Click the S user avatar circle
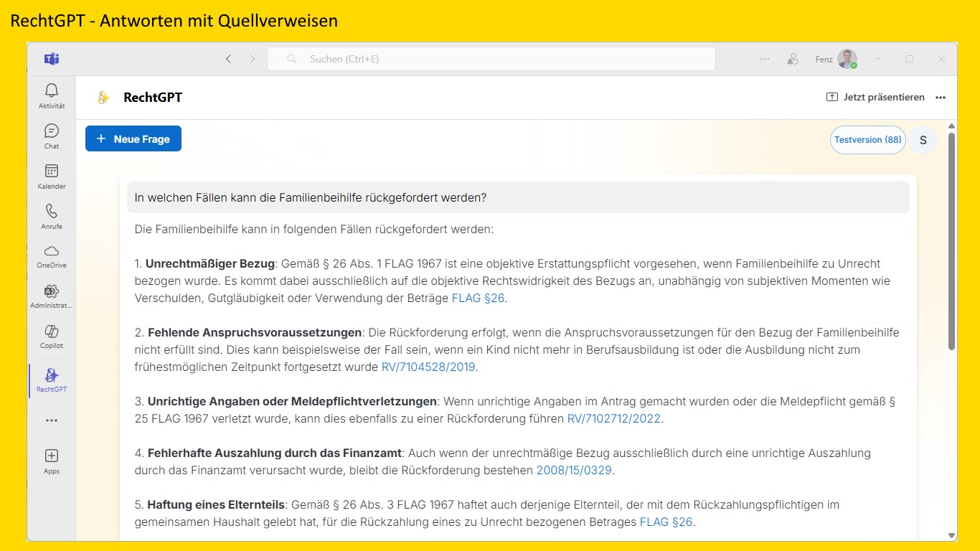This screenshot has width=980, height=551. pos(923,140)
